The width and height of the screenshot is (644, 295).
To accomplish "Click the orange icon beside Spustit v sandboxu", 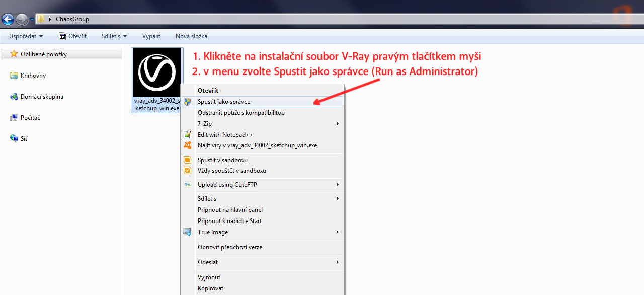I will (x=187, y=160).
